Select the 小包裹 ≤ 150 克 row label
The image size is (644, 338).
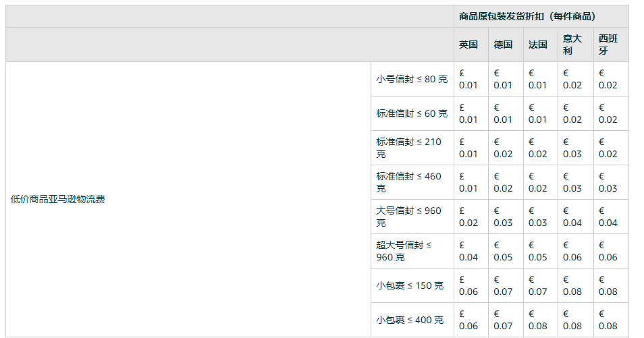(410, 285)
